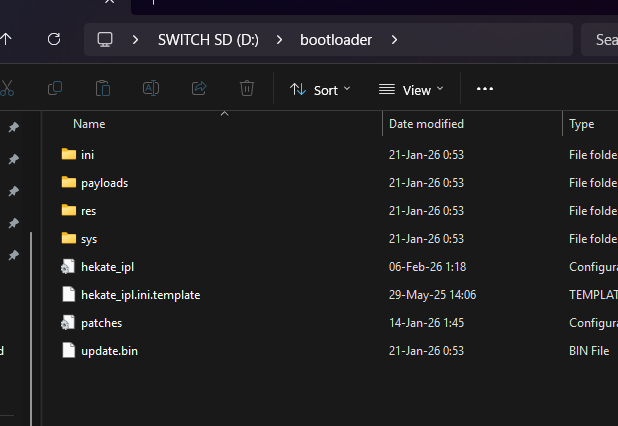Click Configuration type of patches row
The width and height of the screenshot is (618, 426).
click(593, 323)
